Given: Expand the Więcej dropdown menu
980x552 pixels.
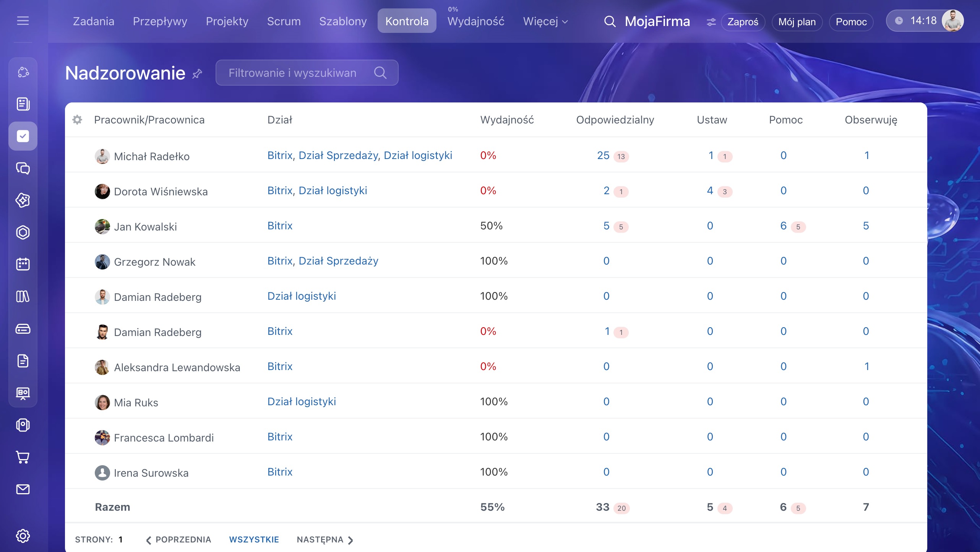Looking at the screenshot, I should pyautogui.click(x=545, y=21).
